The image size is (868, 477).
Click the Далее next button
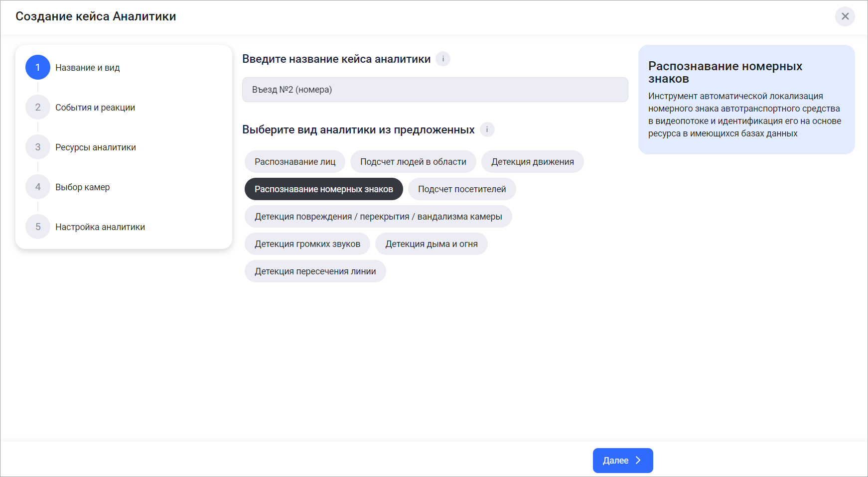pyautogui.click(x=622, y=461)
